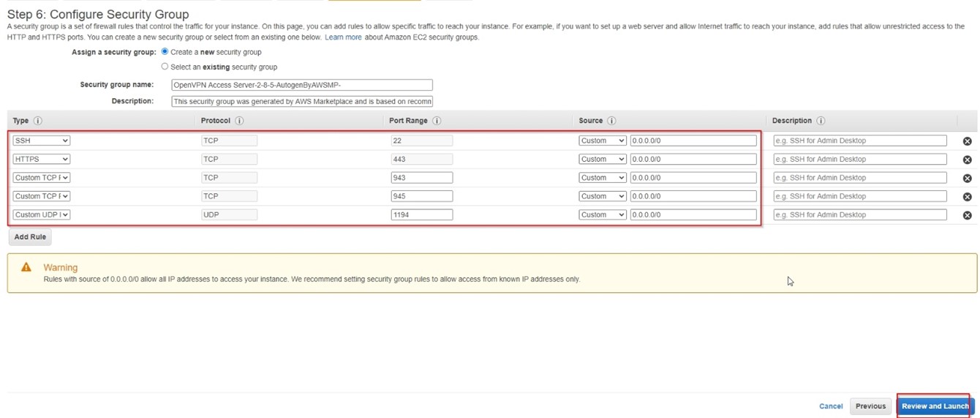Delete the UDP port 1194 rule
Screen dimensions: 980x418
967,215
